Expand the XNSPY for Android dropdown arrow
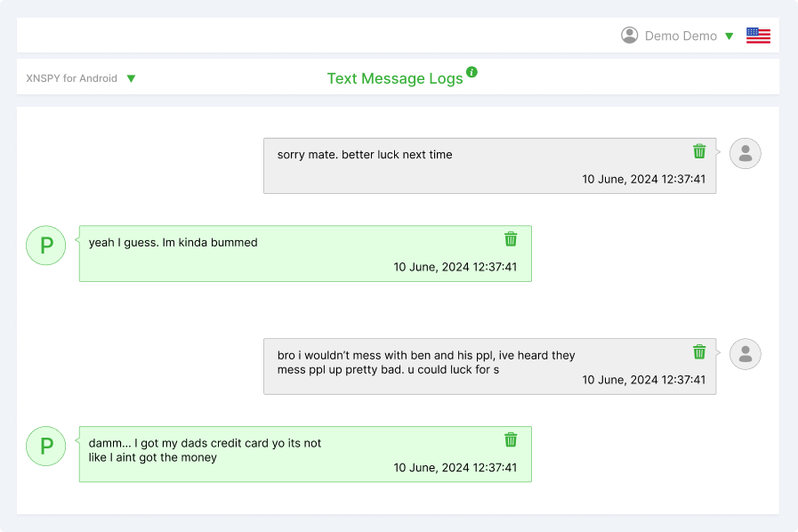Viewport: 798px width, 532px height. coord(131,78)
